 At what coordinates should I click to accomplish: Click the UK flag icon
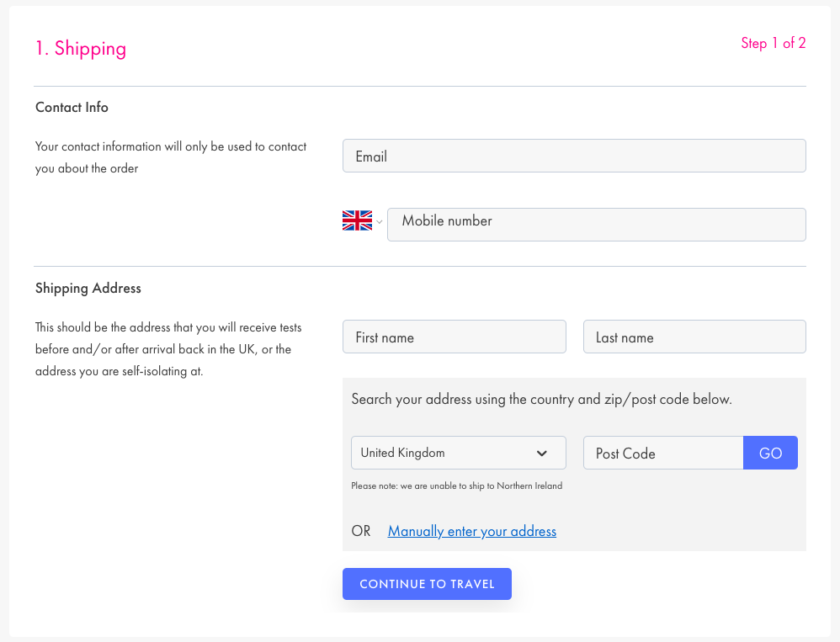pyautogui.click(x=357, y=221)
